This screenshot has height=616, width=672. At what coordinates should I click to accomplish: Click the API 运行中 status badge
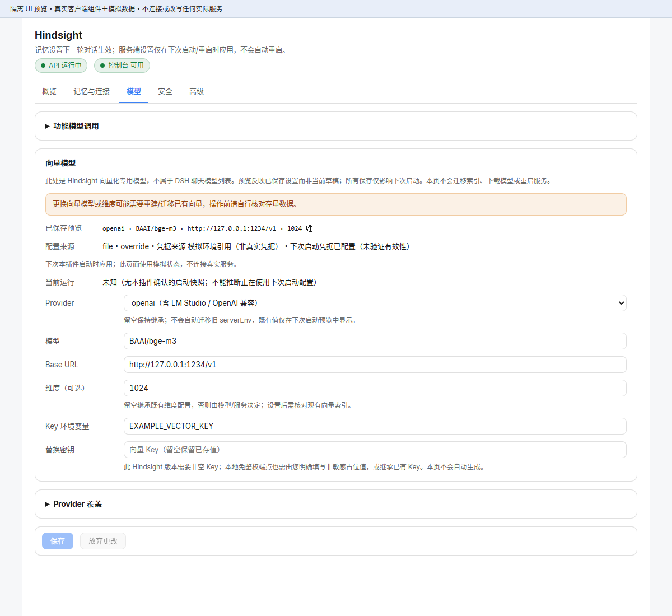61,66
